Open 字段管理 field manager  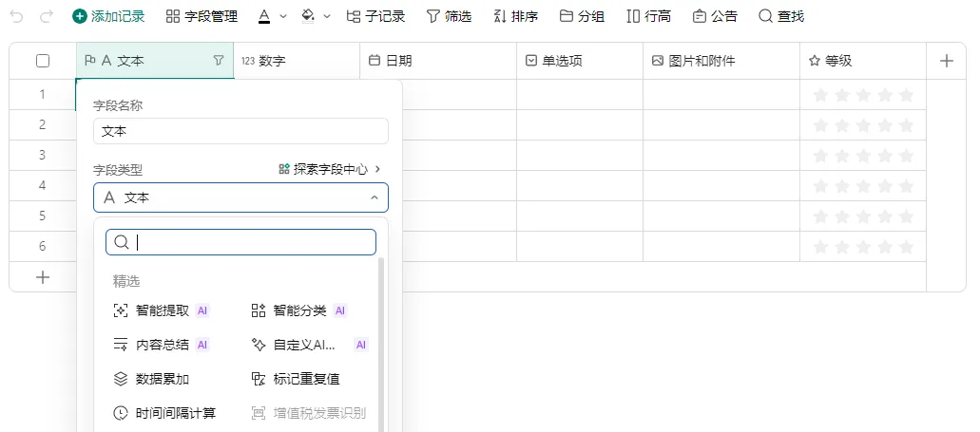pyautogui.click(x=202, y=17)
